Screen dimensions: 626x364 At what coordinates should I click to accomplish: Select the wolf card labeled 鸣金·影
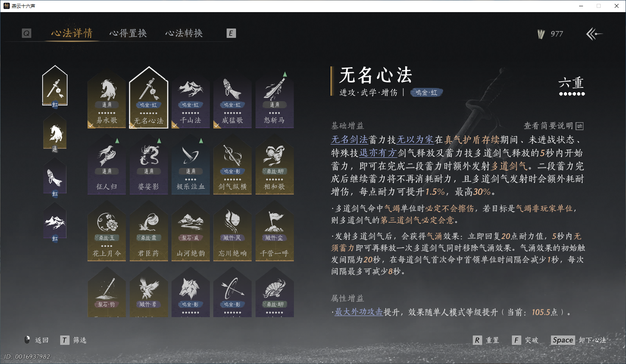tap(191, 293)
